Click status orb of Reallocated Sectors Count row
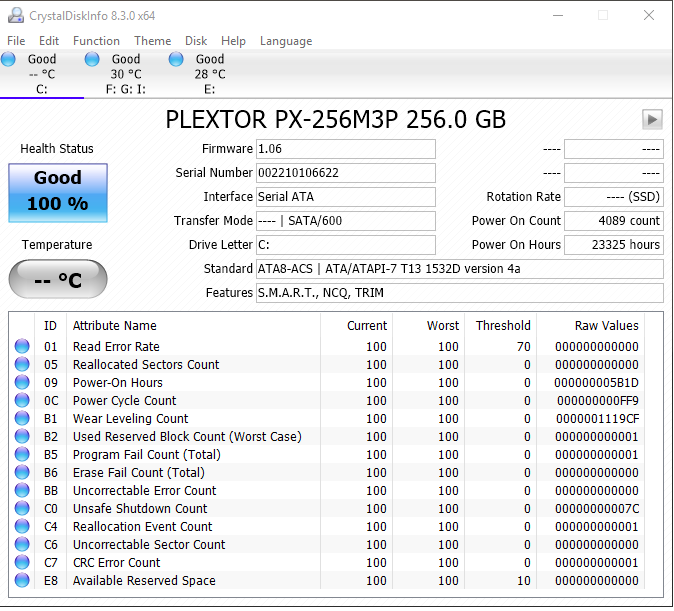The image size is (674, 611). tap(22, 364)
